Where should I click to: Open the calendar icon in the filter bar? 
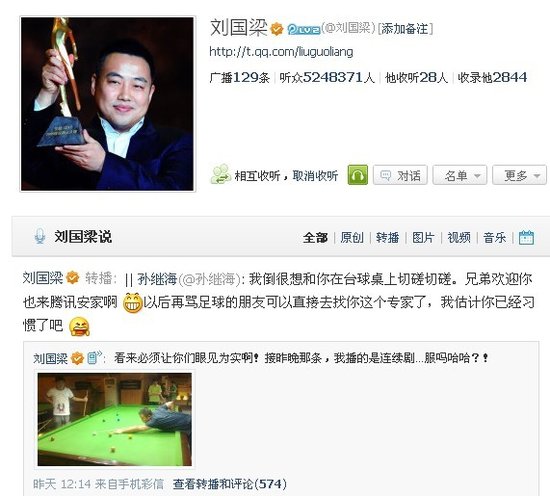(x=526, y=237)
